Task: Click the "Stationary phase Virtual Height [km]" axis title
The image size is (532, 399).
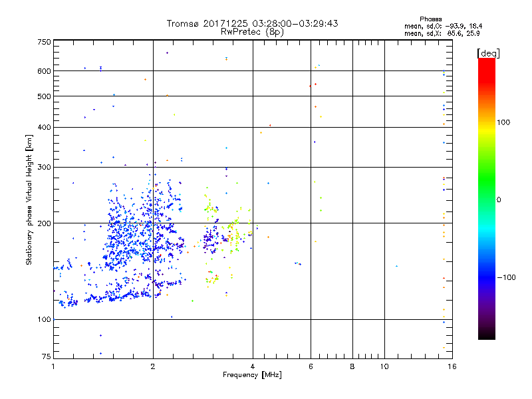Action: point(29,199)
